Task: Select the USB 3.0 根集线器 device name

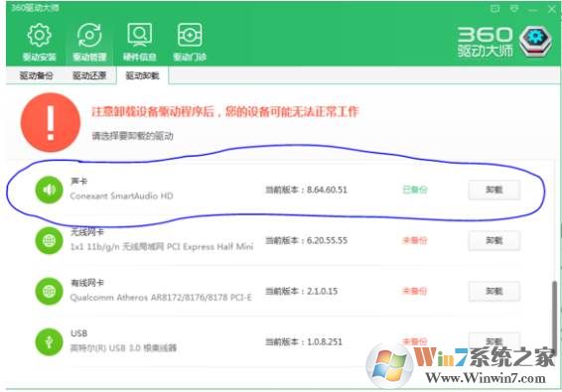Action: point(123,348)
